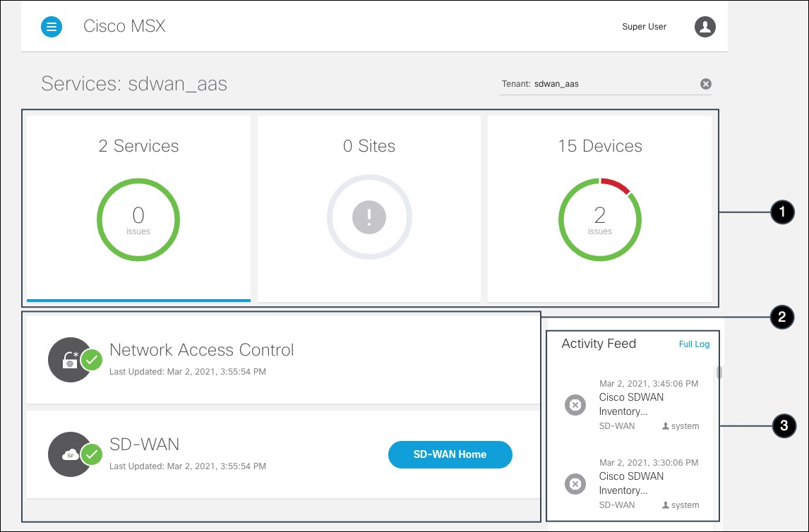Clear the Tenant filter with the X icon
The width and height of the screenshot is (809, 532).
click(x=705, y=83)
